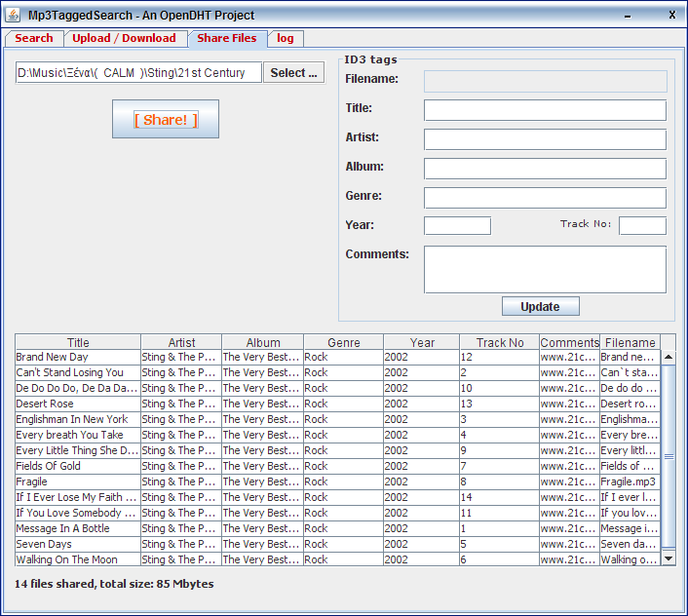The image size is (688, 616).
Task: Focus the shared folder path field
Action: coord(138,72)
